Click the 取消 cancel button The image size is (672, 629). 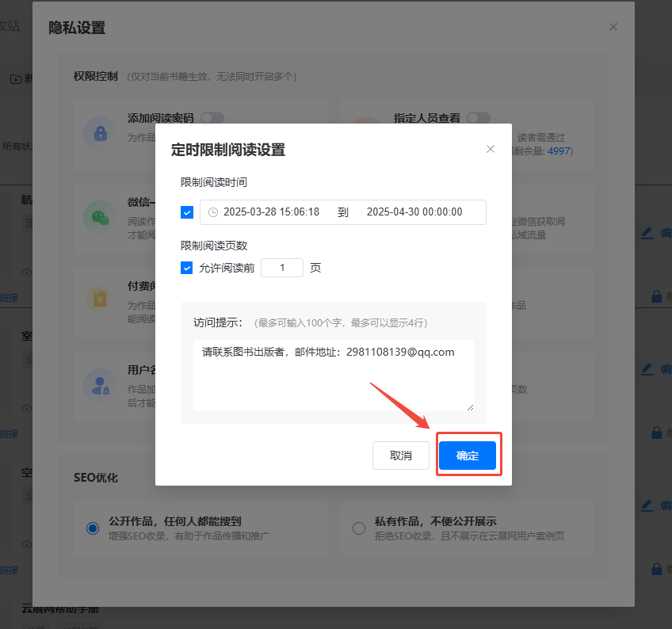(401, 456)
